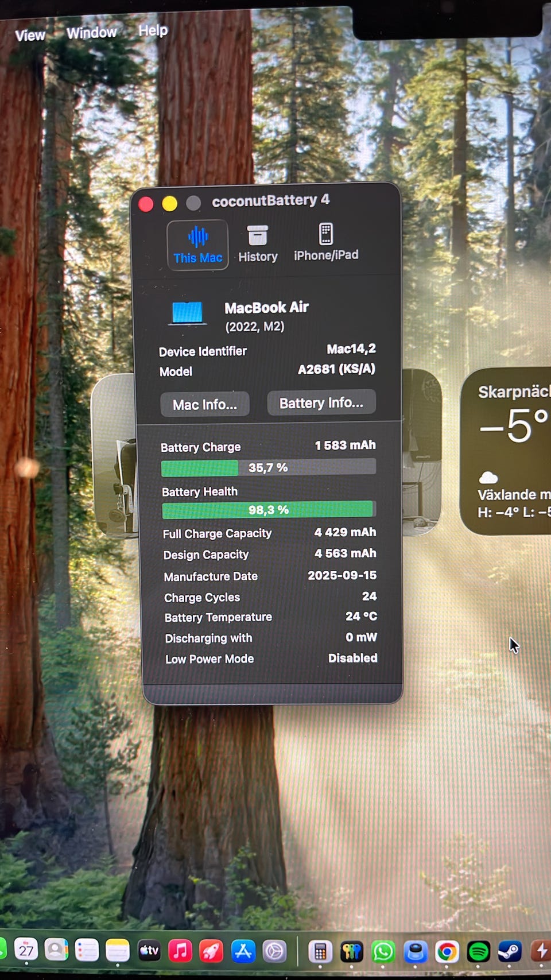Switch to the iPhone/iPad tab
Image resolution: width=551 pixels, height=980 pixels.
click(x=326, y=242)
